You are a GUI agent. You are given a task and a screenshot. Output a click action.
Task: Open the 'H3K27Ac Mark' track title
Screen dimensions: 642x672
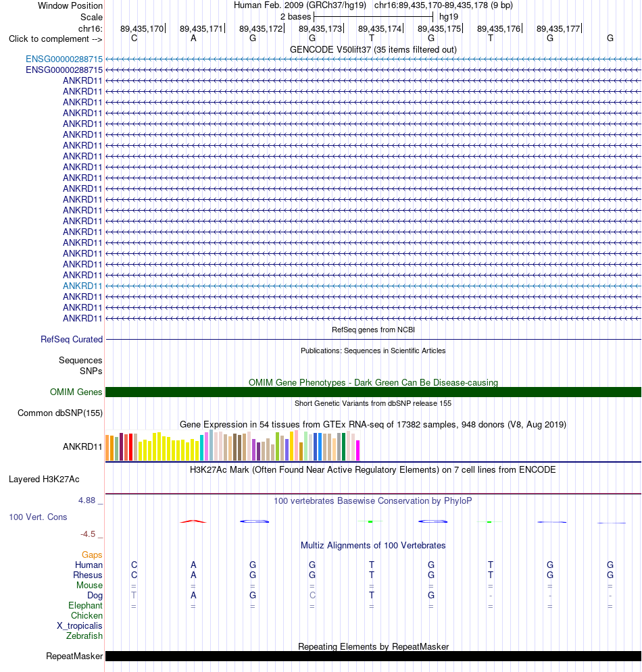pos(372,469)
